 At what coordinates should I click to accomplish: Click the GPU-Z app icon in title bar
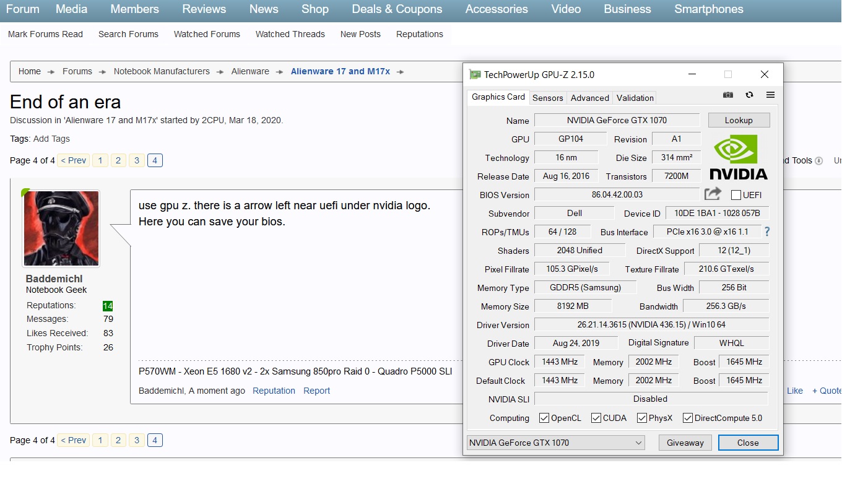[475, 75]
